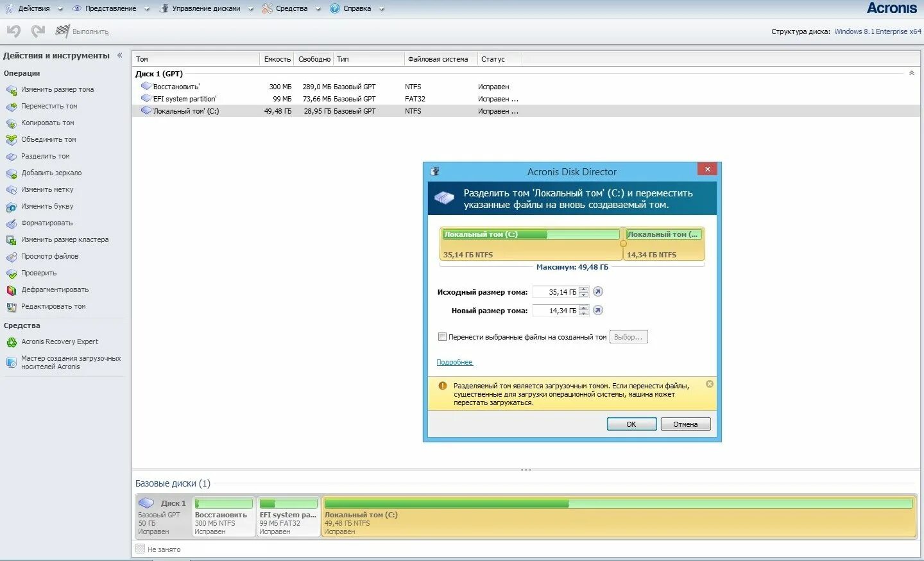This screenshot has height=561, width=924.
Task: Click the Изменить букву icon
Action: pos(11,207)
